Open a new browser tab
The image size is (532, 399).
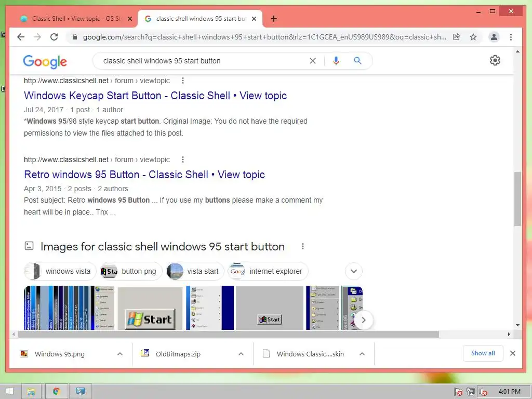pos(274,19)
